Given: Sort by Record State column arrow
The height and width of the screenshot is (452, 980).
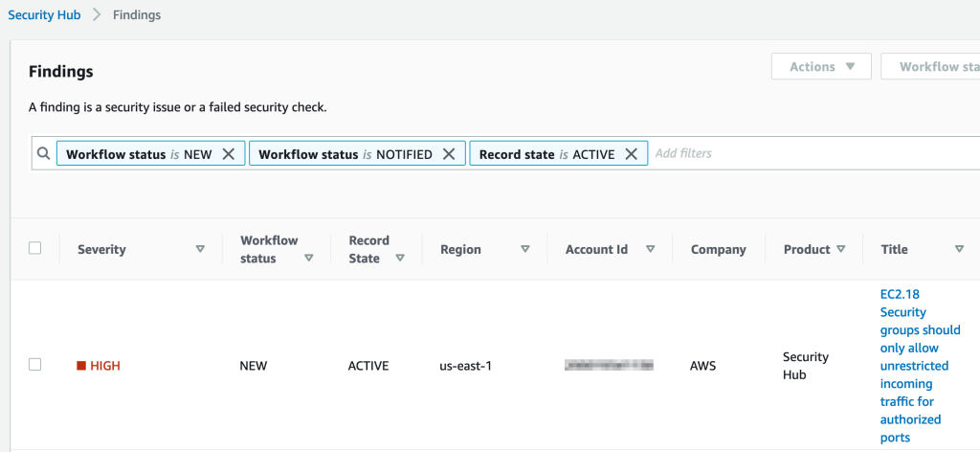Looking at the screenshot, I should tap(400, 258).
